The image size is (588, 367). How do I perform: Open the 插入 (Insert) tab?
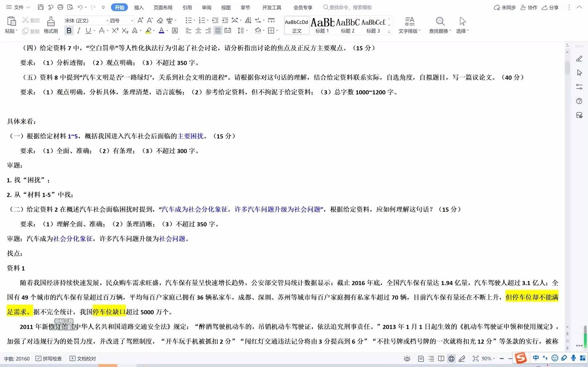pos(139,7)
